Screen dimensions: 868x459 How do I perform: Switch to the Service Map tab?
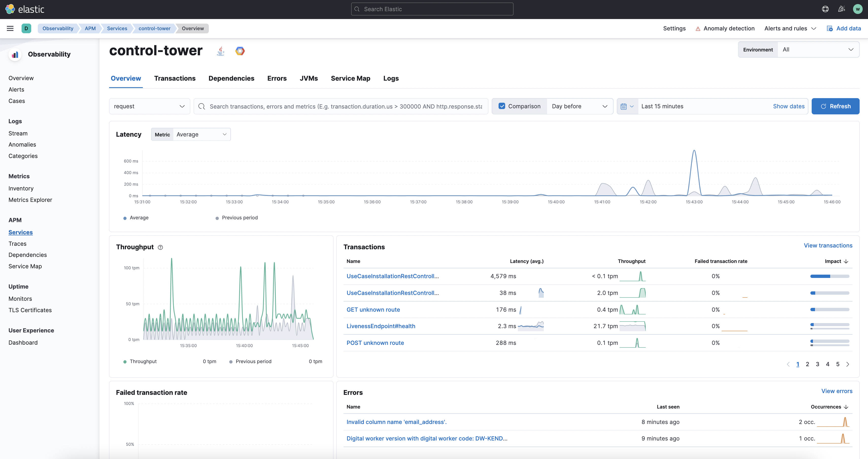click(x=350, y=78)
